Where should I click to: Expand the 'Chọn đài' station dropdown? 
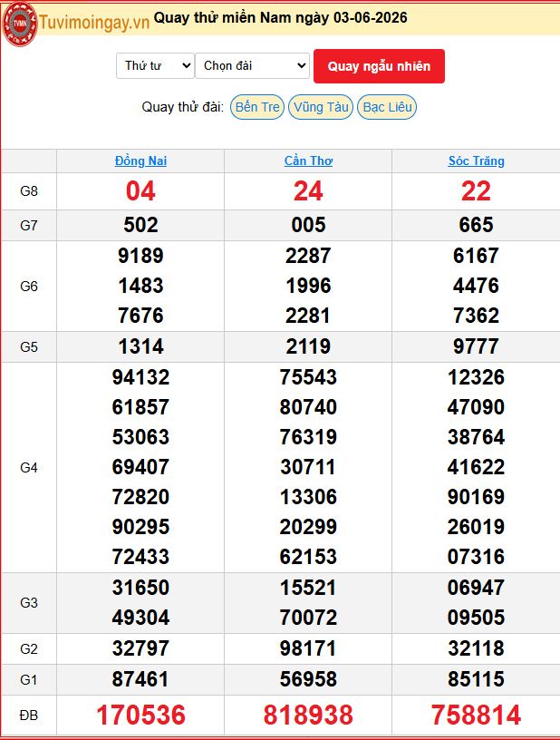252,65
